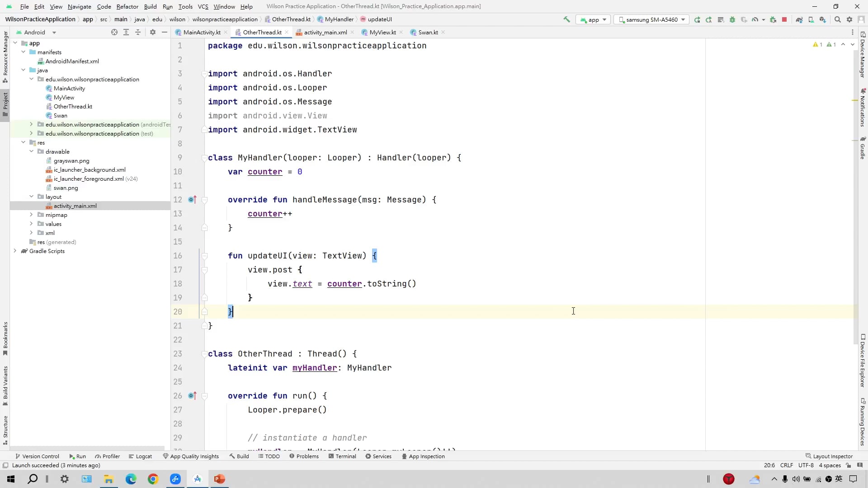Toggle the read-only lock icon in the status bar
Image resolution: width=868 pixels, height=488 pixels.
[x=849, y=465]
